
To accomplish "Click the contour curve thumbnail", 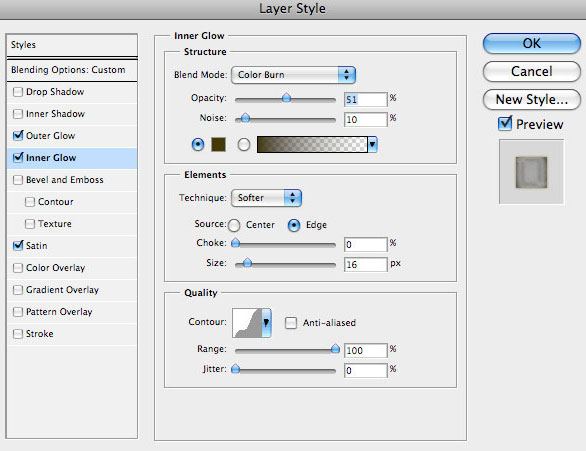I will 247,323.
